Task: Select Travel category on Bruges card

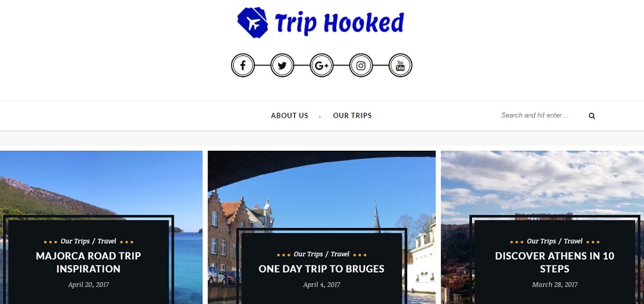Action: point(340,254)
